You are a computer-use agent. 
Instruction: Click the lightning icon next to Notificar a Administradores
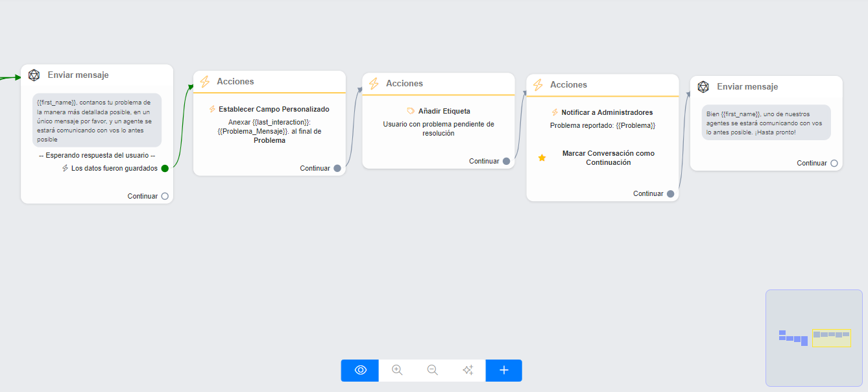click(x=555, y=112)
